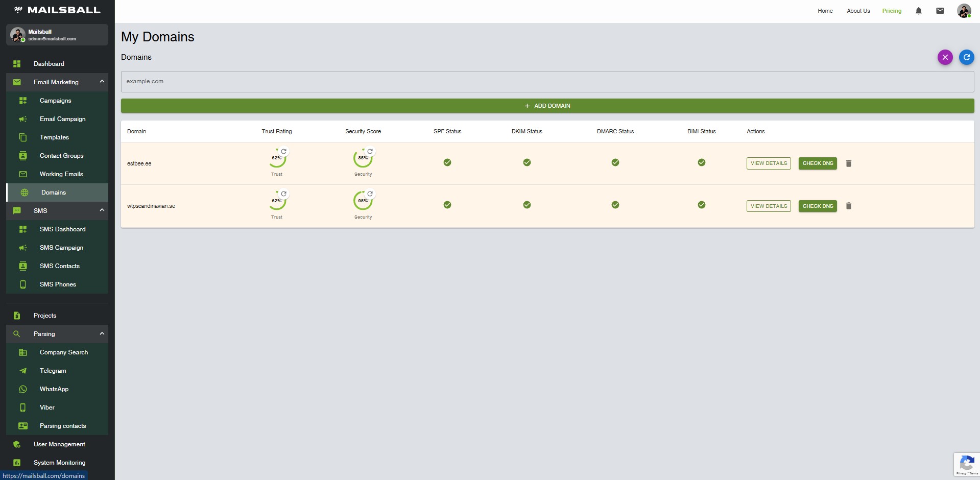This screenshot has height=480, width=980.
Task: Click the blue refresh domains button
Action: click(966, 57)
